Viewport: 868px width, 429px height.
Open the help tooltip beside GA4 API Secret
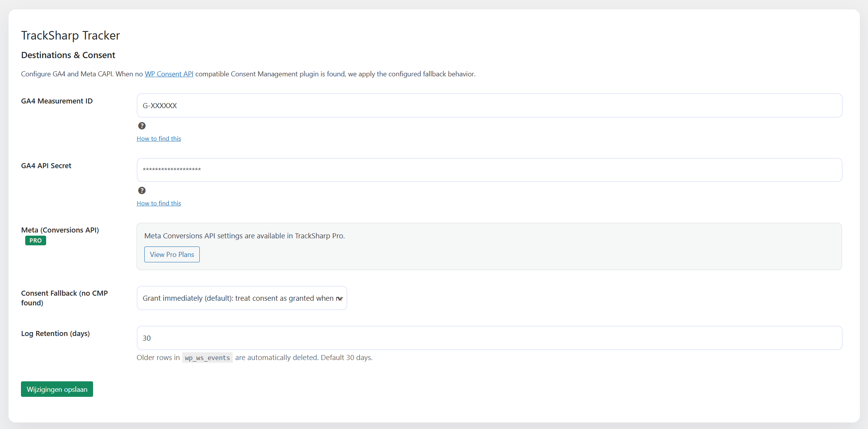[x=142, y=190]
